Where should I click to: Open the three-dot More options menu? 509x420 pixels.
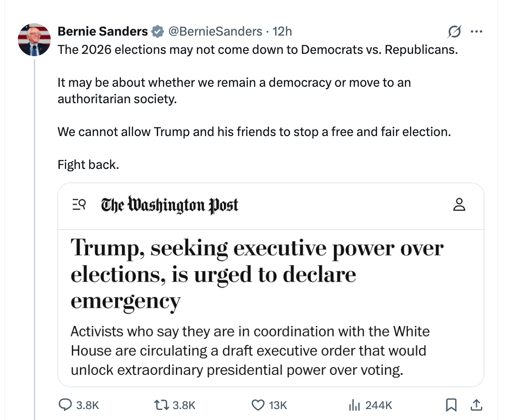point(477,32)
